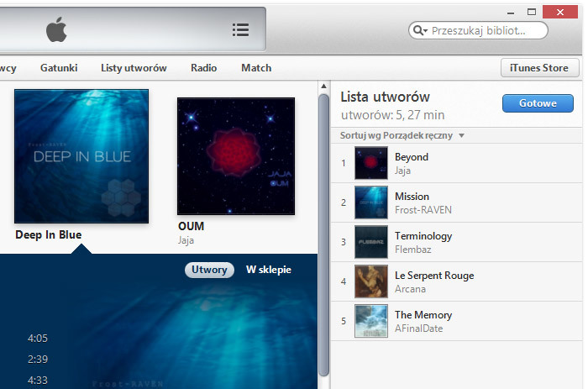Click the Le Serpent Rouge track artwork
The image size is (588, 389).
click(371, 281)
